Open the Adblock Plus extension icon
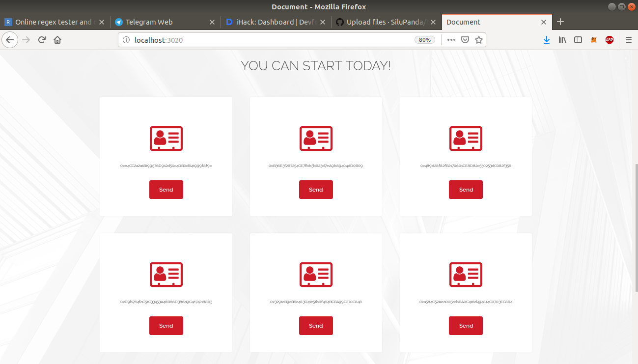 (610, 40)
